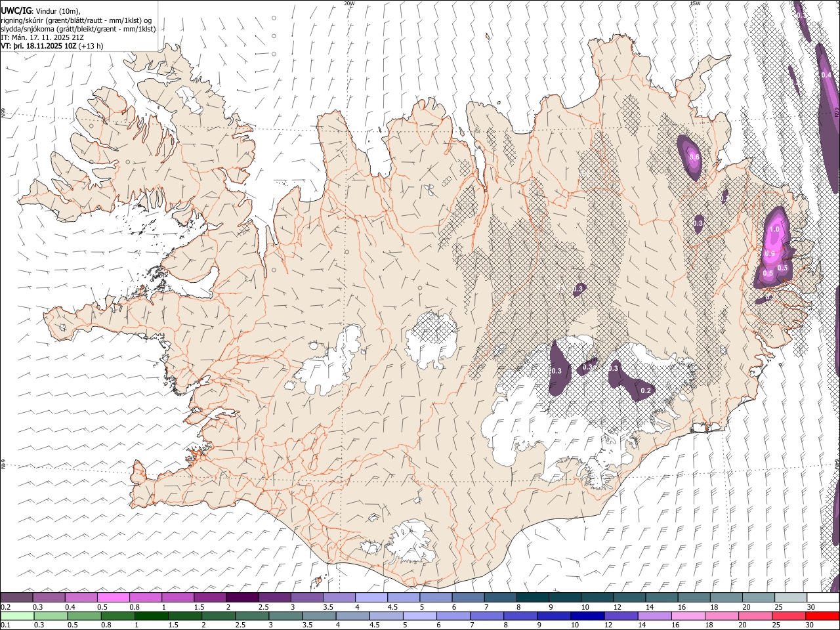Click the '0.4' value label offshore at top right
Viewport: 840px width, 630px height.
click(826, 75)
